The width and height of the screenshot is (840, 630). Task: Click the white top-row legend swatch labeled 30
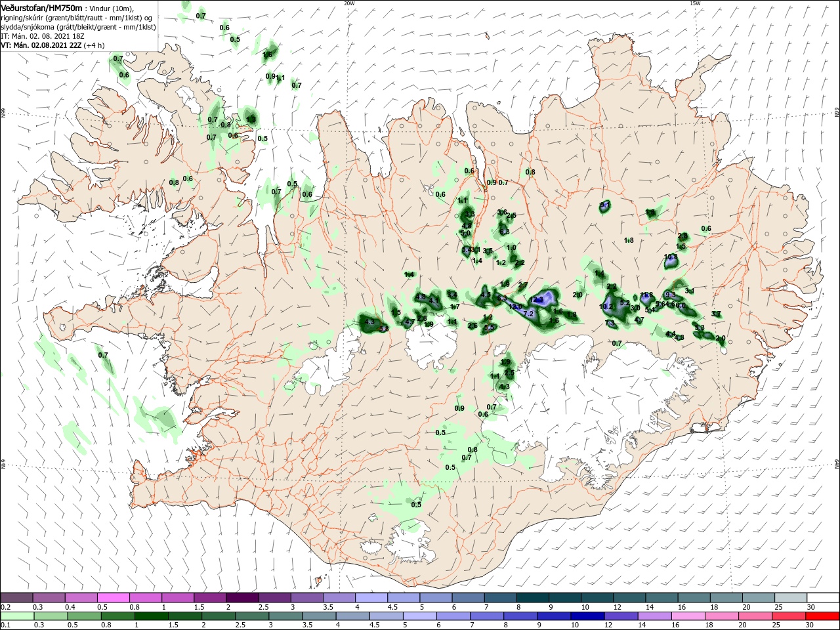[x=824, y=598]
